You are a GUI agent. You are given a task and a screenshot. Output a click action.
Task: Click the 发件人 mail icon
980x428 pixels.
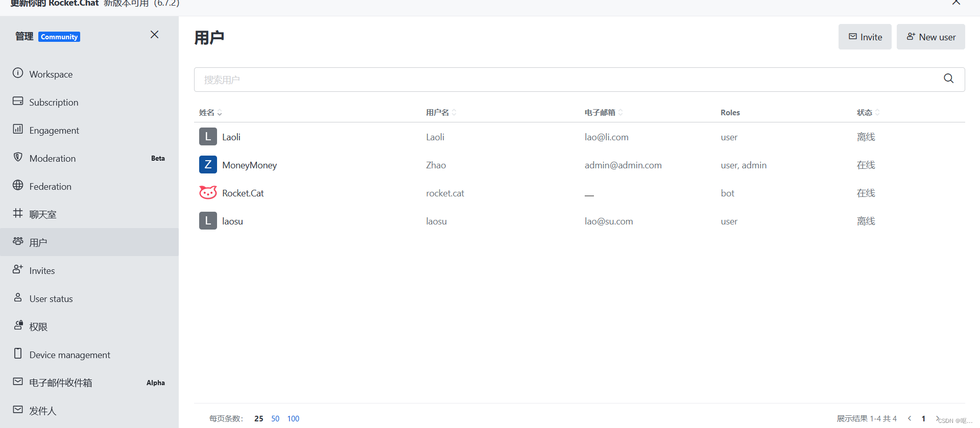pos(18,409)
